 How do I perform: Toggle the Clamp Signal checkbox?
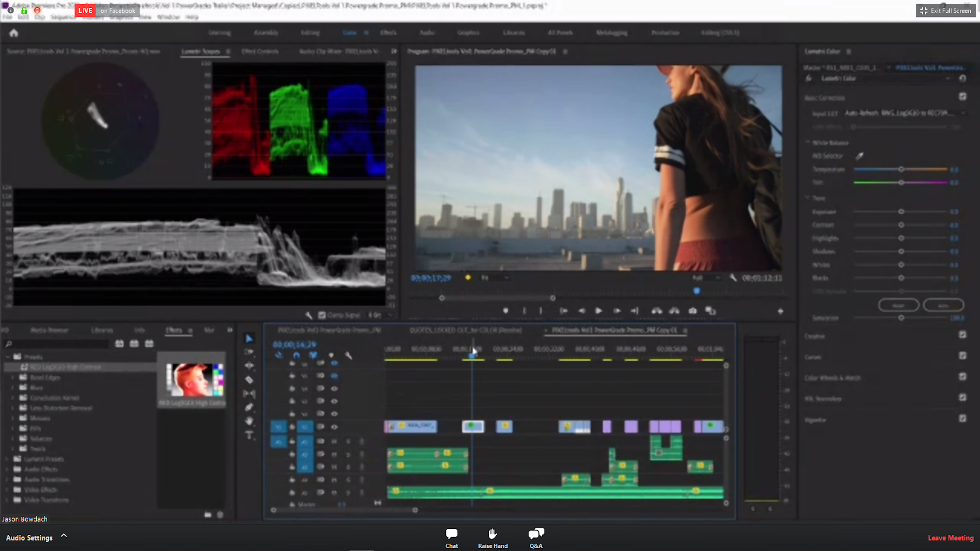(x=322, y=315)
